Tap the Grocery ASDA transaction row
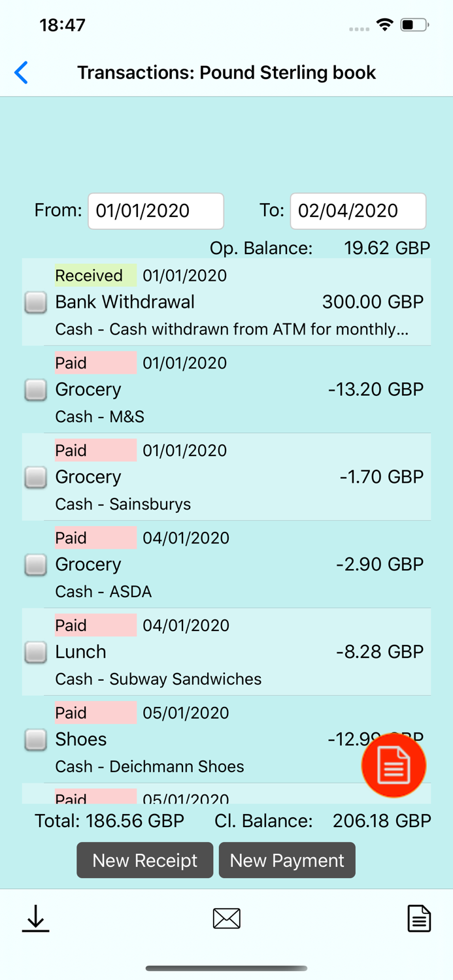 click(226, 564)
